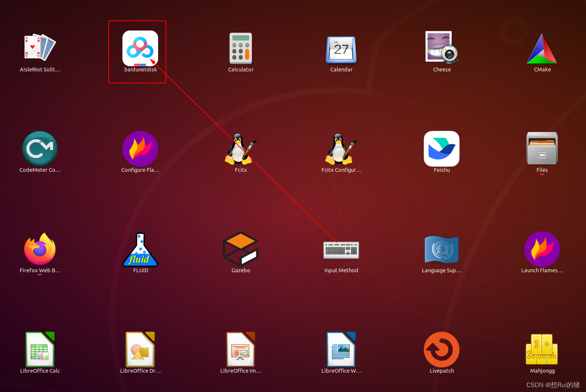586x392 pixels.
Task: Open the Files manager icon
Action: pos(542,148)
